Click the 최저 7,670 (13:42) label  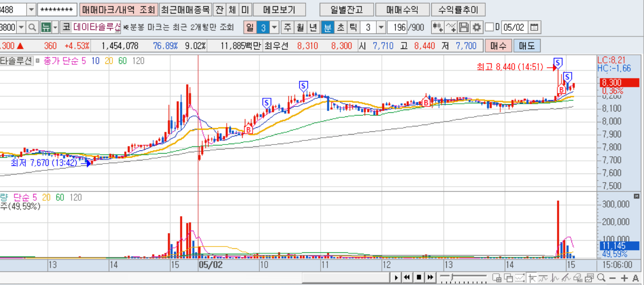(x=44, y=163)
